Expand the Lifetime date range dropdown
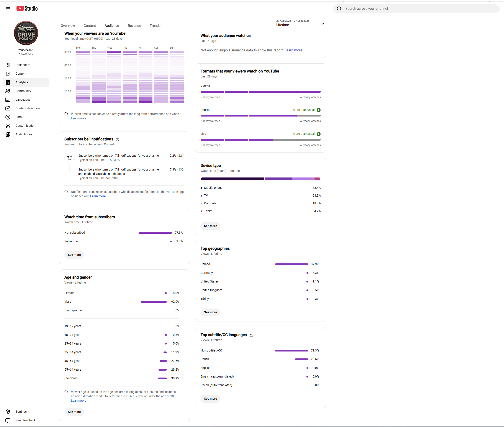Image resolution: width=504 pixels, height=427 pixels. click(x=300, y=23)
